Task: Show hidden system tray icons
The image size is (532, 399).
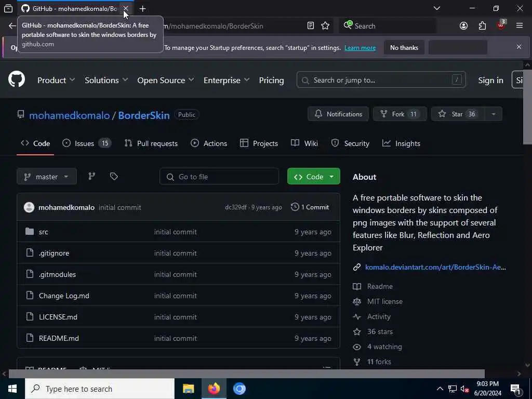Action: (440, 389)
